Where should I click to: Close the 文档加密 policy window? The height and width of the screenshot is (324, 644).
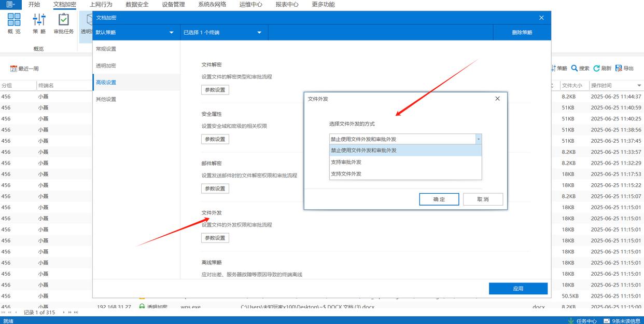[x=541, y=18]
